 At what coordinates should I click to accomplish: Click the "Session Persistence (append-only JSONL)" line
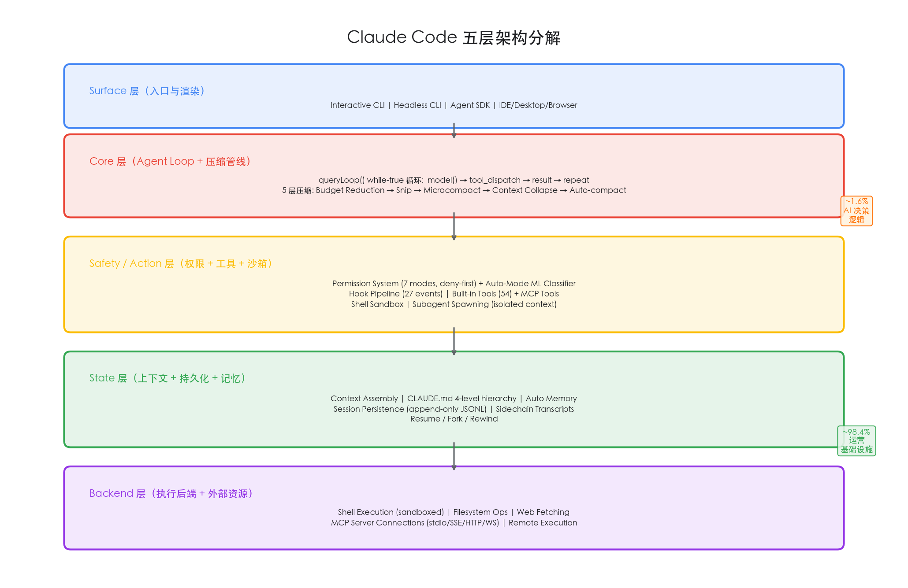[x=454, y=409]
